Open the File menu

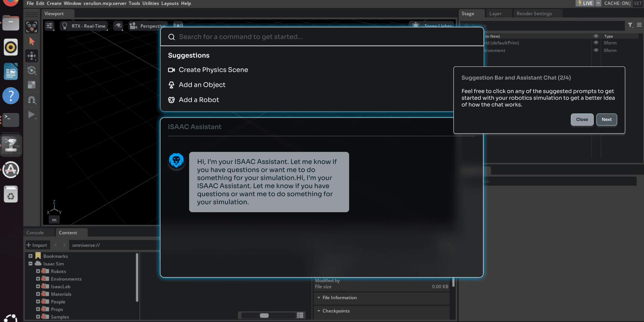tap(30, 3)
